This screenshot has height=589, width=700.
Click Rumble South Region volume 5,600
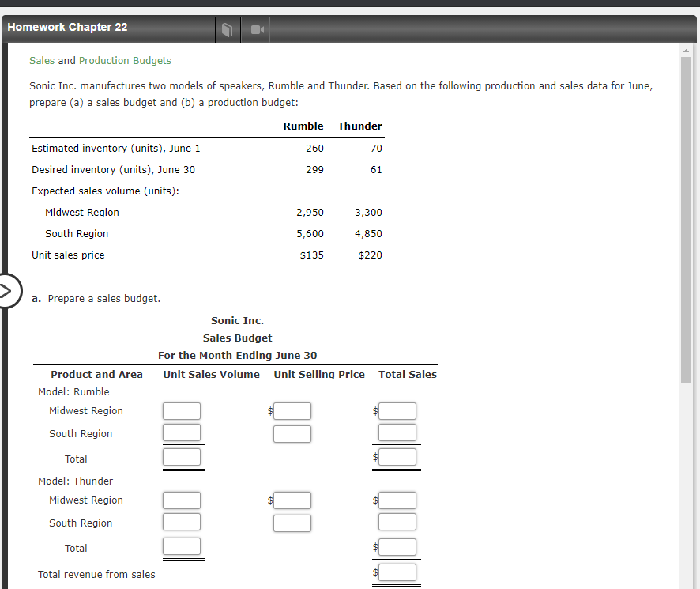pyautogui.click(x=310, y=234)
